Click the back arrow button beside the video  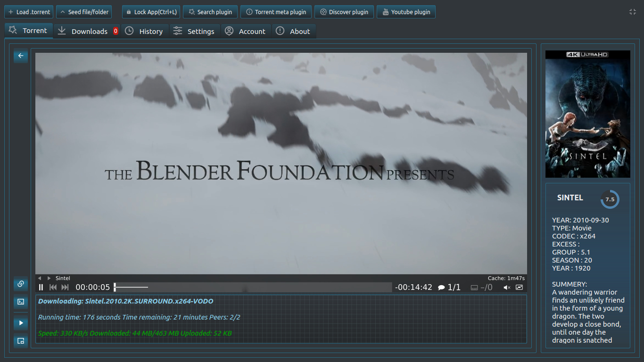21,56
